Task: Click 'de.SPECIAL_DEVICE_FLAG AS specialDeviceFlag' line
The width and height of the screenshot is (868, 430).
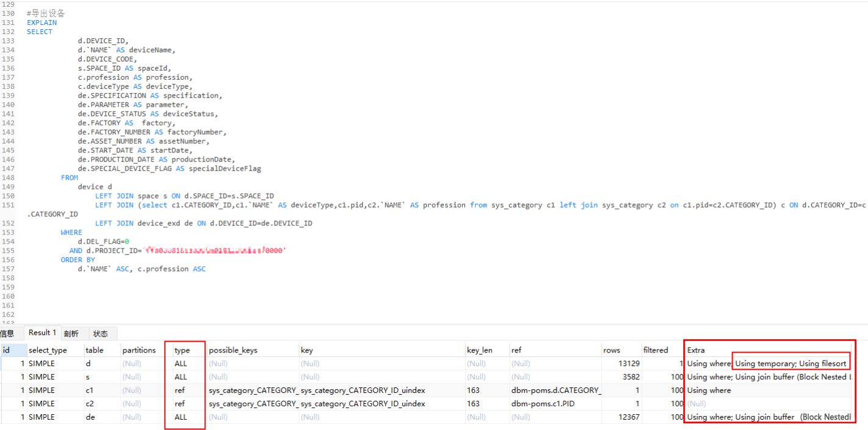Action: (169, 169)
